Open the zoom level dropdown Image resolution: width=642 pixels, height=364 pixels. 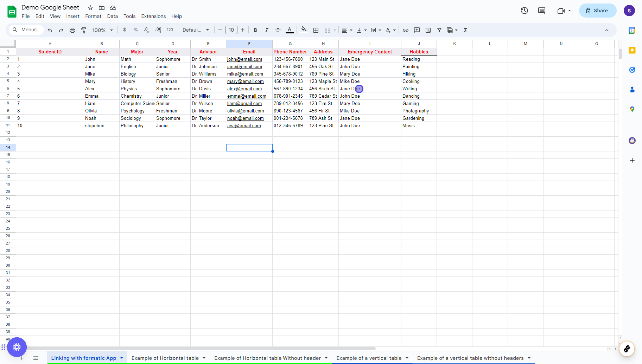[102, 30]
